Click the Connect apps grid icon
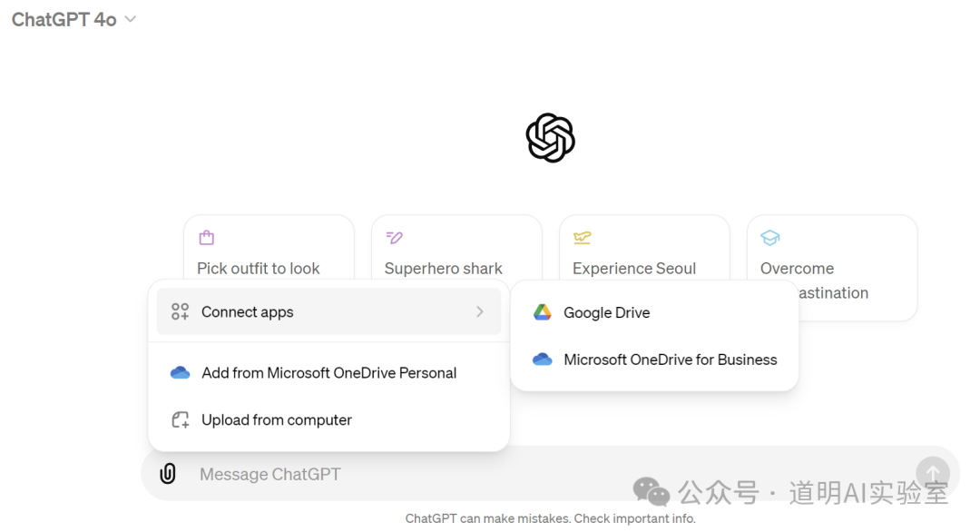This screenshot has width=980, height=532. [181, 312]
